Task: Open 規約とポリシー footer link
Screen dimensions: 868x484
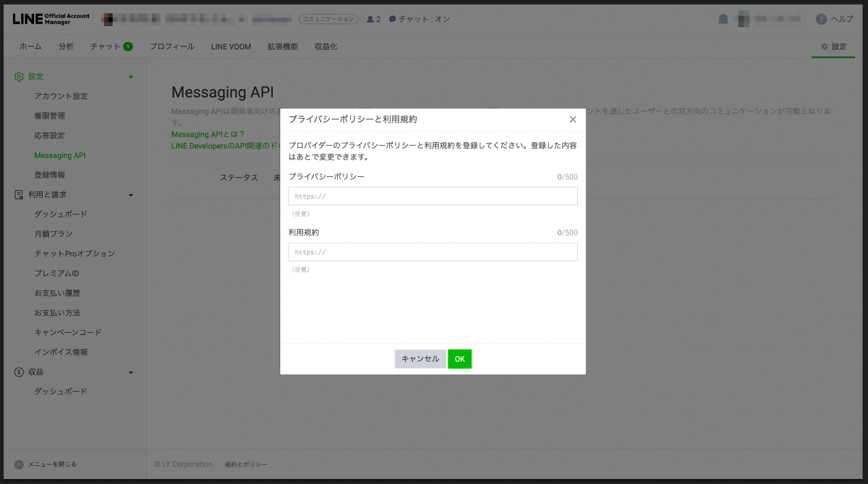Action: click(246, 465)
